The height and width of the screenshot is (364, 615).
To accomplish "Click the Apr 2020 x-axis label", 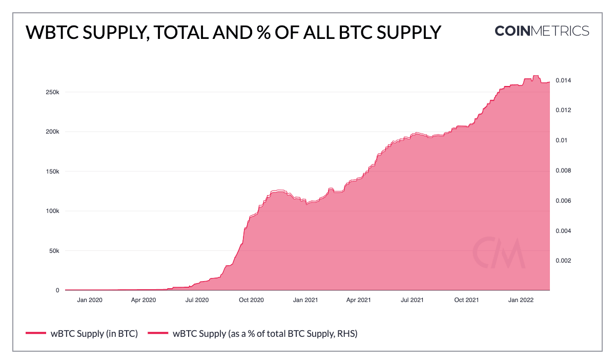I will click(143, 300).
